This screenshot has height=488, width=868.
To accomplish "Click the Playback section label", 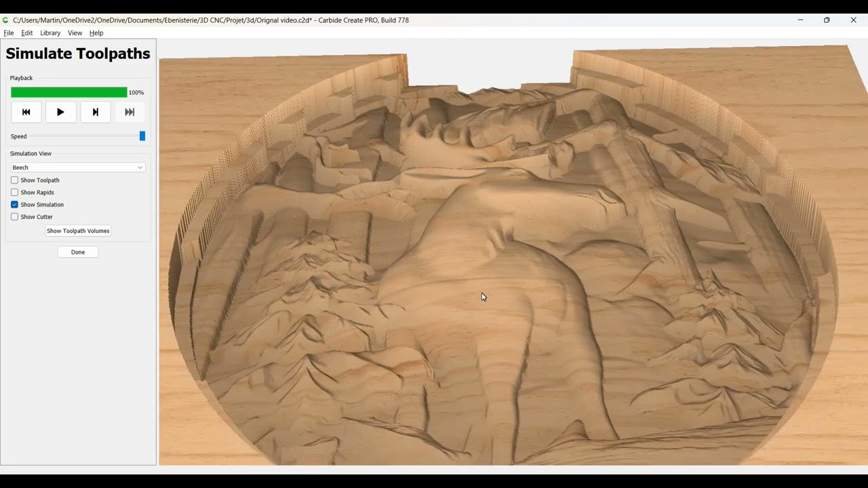I will (21, 79).
